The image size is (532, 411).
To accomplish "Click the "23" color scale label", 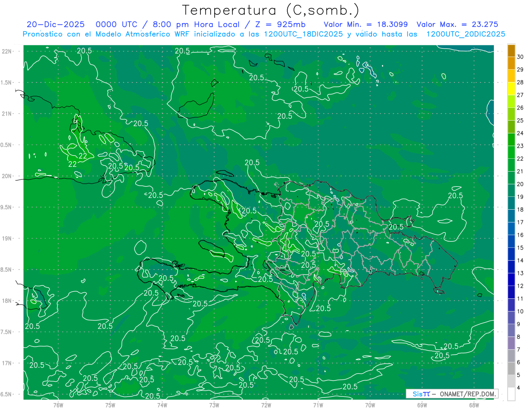I will [520, 146].
